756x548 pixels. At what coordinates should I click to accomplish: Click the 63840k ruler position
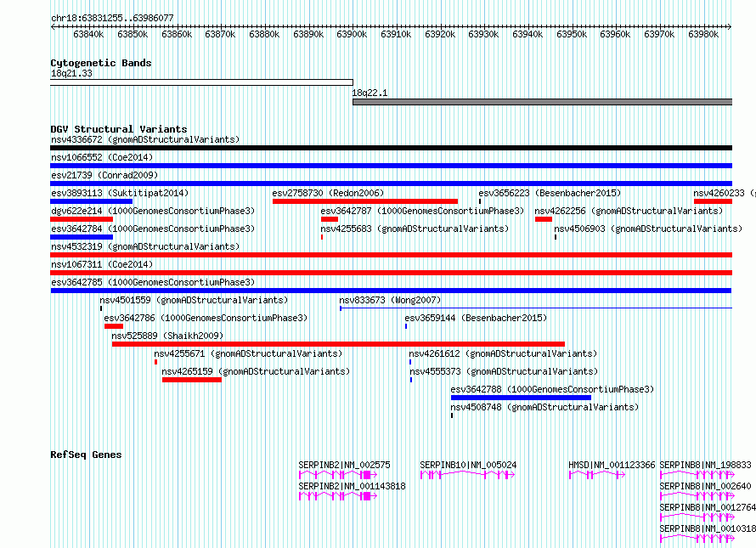[x=88, y=34]
